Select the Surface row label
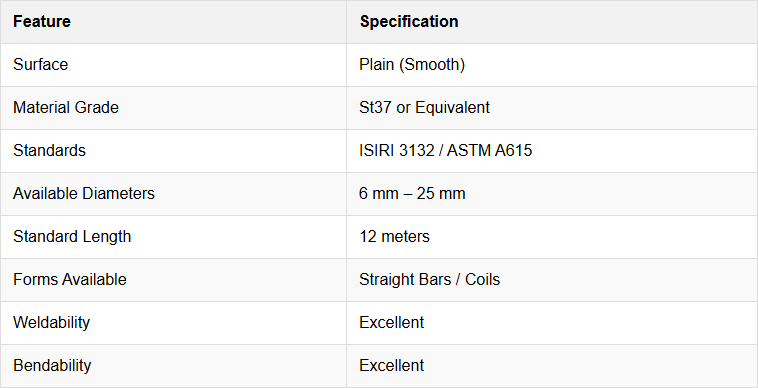This screenshot has height=388, width=758. click(x=41, y=64)
